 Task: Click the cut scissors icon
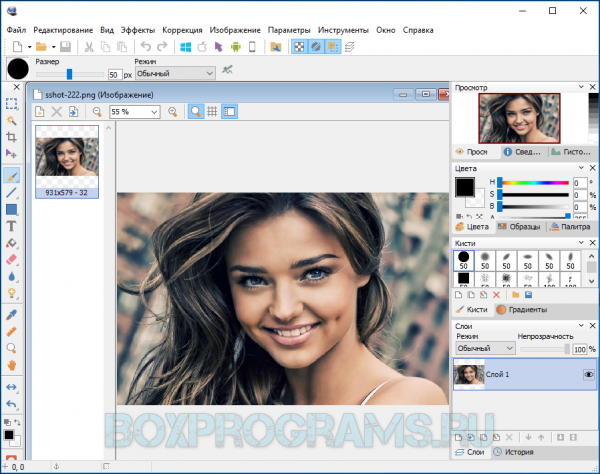coord(89,47)
